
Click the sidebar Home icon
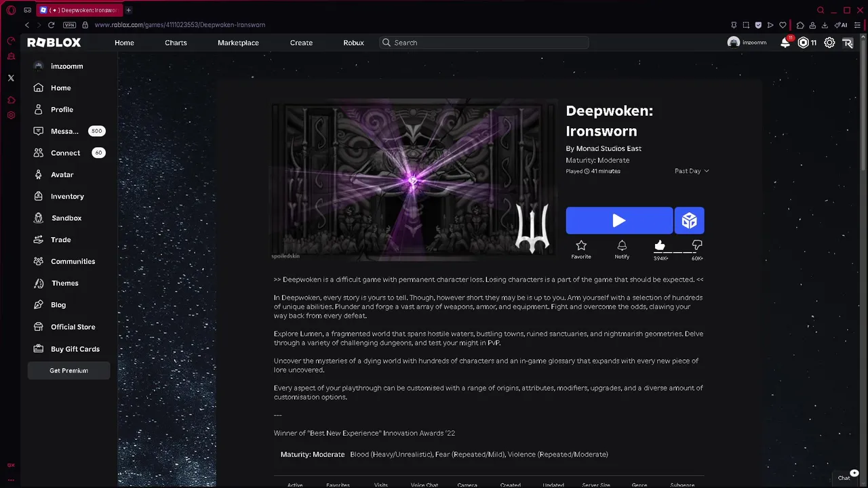coord(38,87)
